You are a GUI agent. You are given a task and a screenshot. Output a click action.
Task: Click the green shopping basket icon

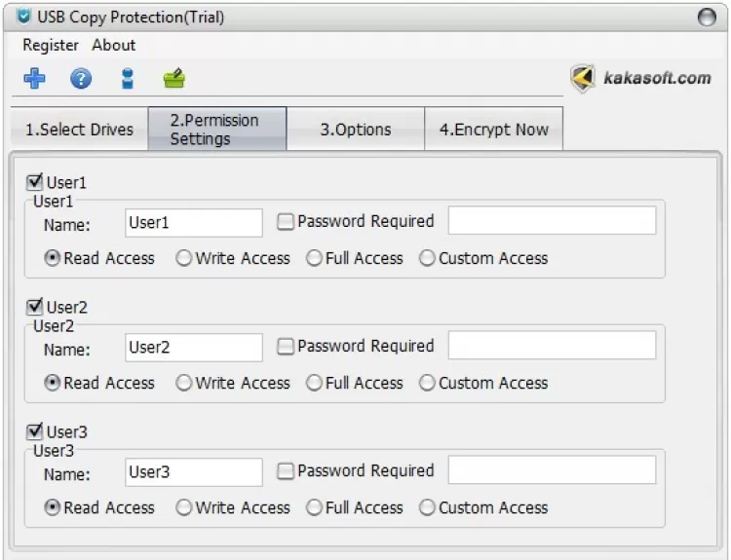(173, 79)
